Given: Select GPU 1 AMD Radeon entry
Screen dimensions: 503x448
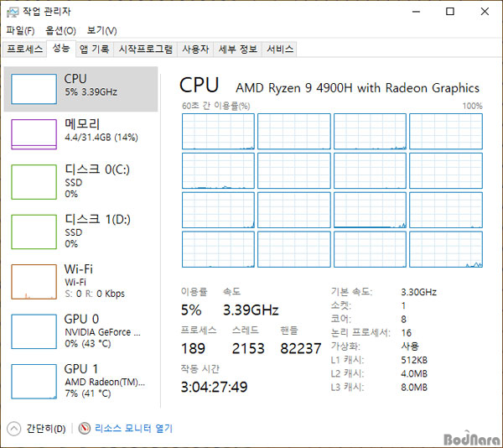Looking at the screenshot, I should coord(80,381).
